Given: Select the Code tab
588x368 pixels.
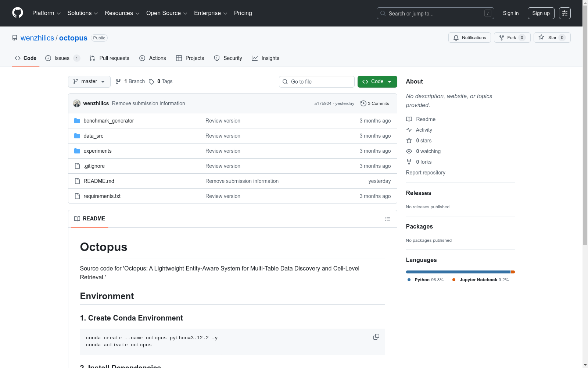Looking at the screenshot, I should tap(26, 58).
